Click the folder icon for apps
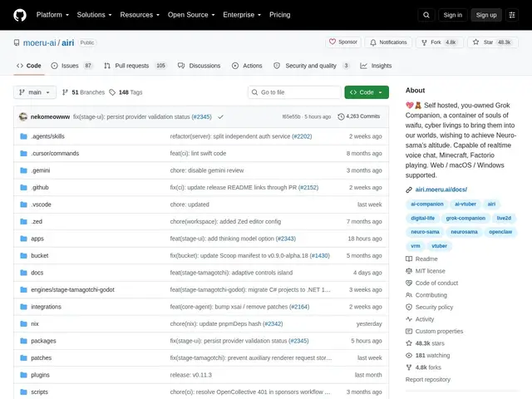 (23, 239)
